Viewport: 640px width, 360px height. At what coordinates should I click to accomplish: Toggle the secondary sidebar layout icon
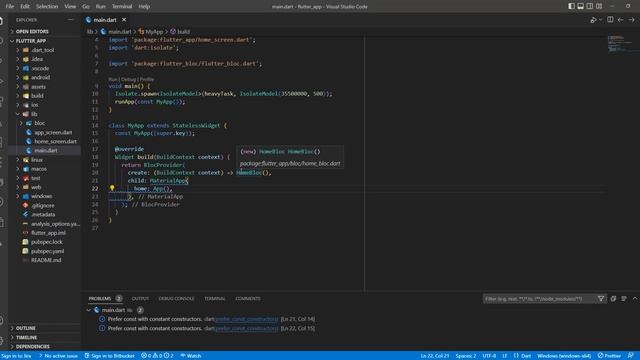click(590, 6)
